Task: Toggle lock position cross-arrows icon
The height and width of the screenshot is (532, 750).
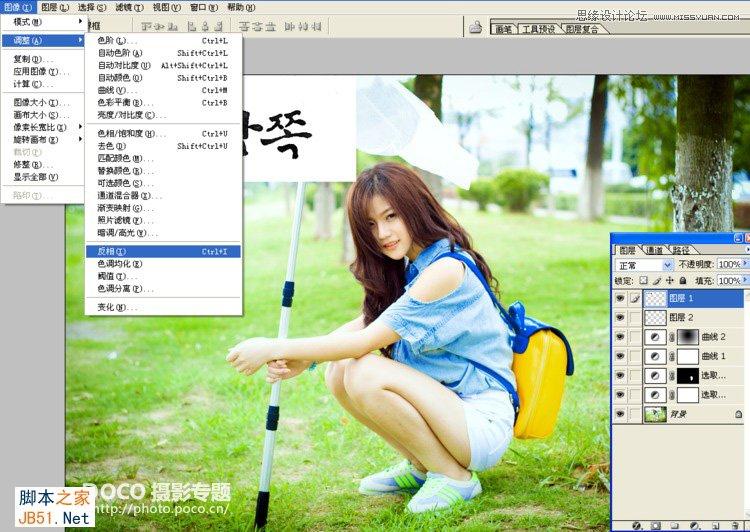Action: pyautogui.click(x=670, y=281)
